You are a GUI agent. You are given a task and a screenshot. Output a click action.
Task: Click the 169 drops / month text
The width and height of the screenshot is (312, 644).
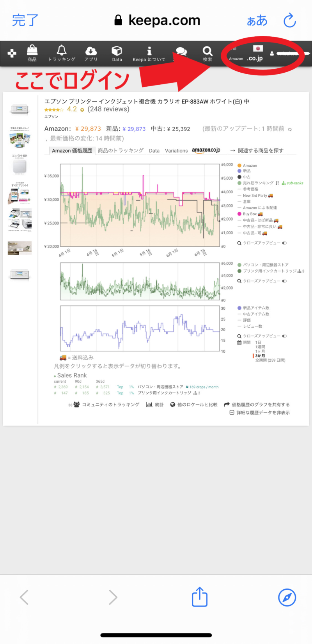[204, 387]
